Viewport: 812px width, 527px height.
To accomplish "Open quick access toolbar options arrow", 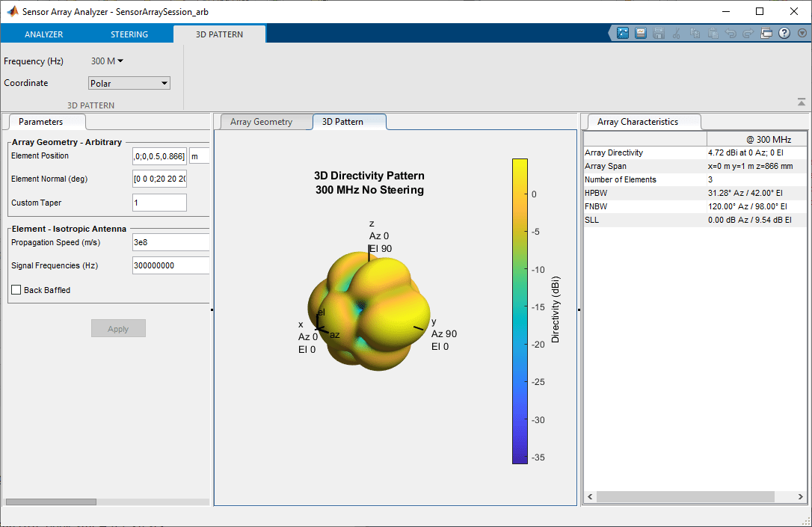I will 802,34.
